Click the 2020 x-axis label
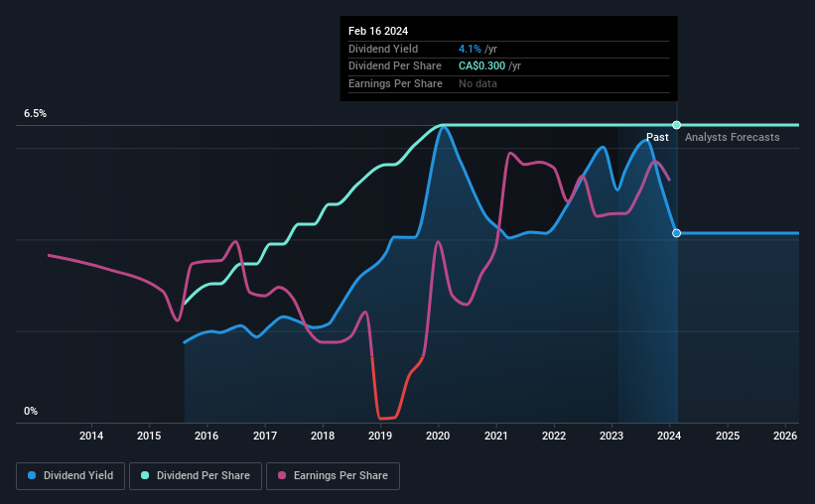The height and width of the screenshot is (504, 815). 438,436
